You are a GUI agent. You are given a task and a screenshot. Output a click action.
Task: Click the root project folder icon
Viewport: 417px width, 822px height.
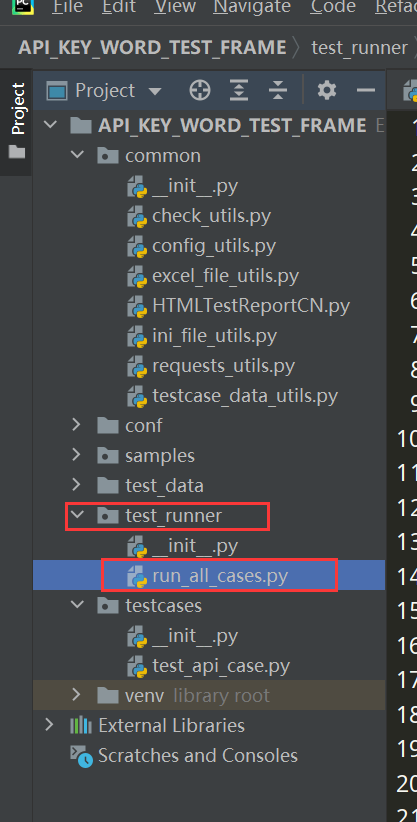click(80, 125)
